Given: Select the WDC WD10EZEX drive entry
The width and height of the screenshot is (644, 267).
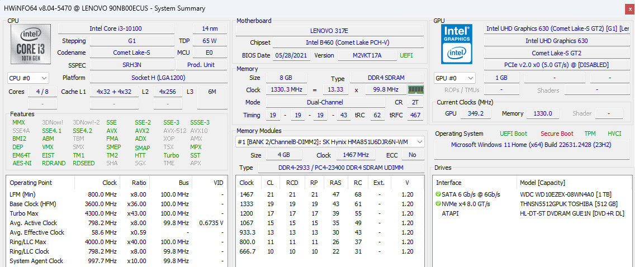Looking at the screenshot, I should [532, 194].
